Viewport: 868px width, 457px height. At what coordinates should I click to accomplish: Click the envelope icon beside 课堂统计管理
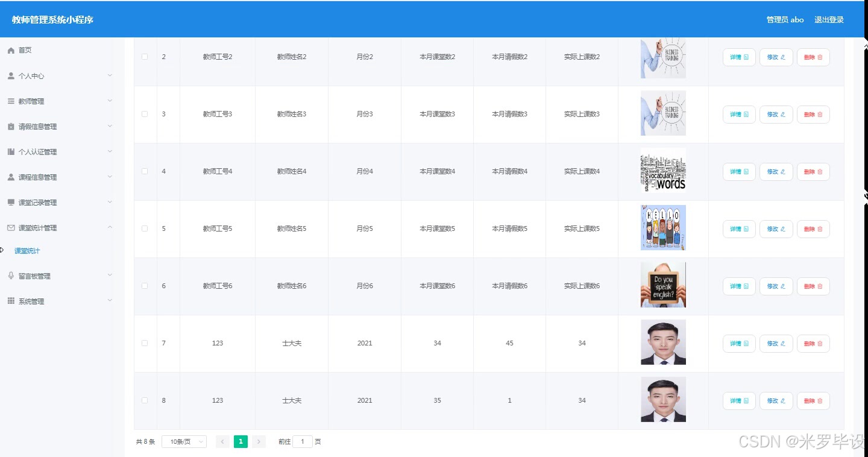pos(11,228)
